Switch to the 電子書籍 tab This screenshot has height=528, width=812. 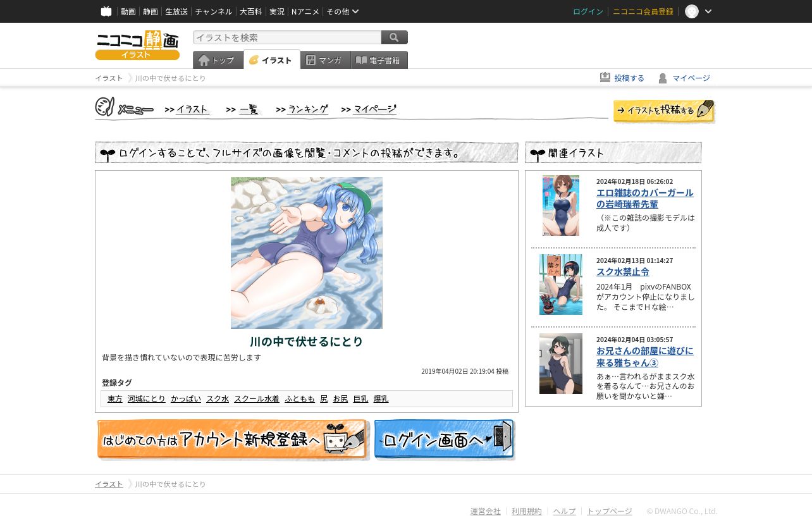point(379,60)
